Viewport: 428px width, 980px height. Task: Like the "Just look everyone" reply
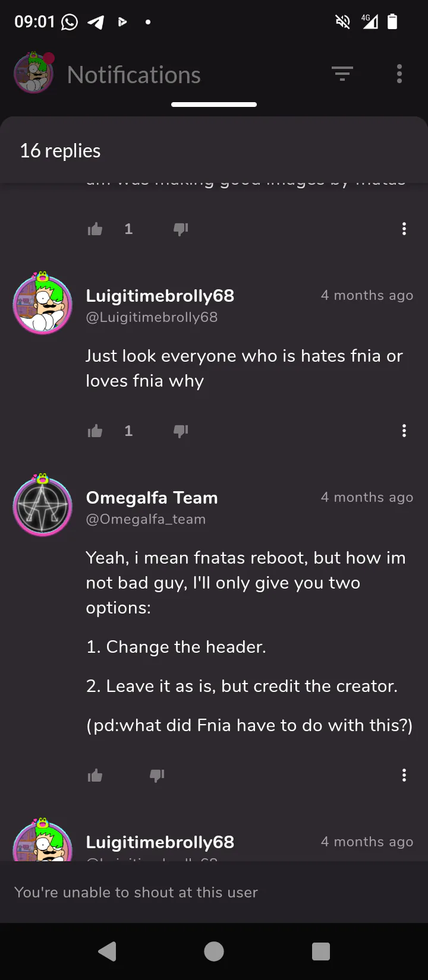coord(95,431)
